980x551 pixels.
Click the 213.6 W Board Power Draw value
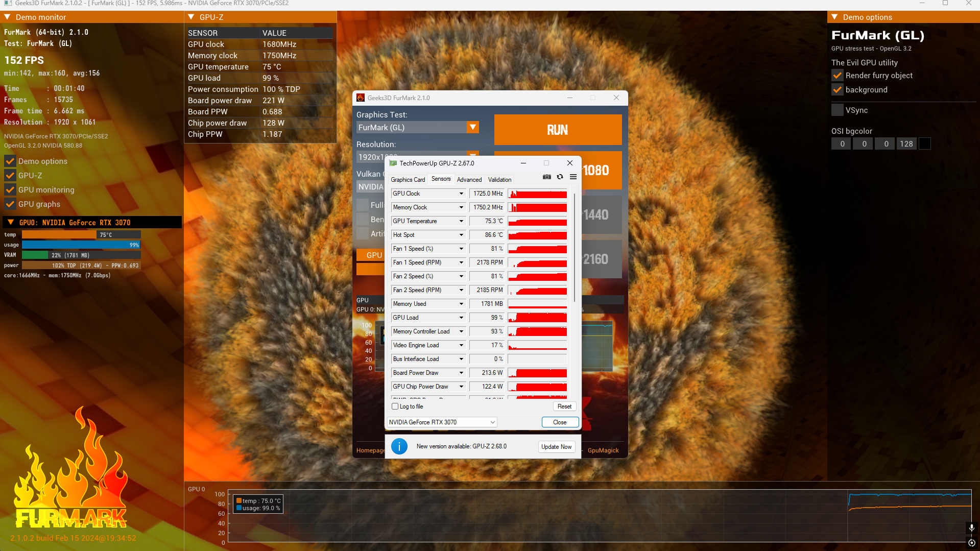point(487,373)
